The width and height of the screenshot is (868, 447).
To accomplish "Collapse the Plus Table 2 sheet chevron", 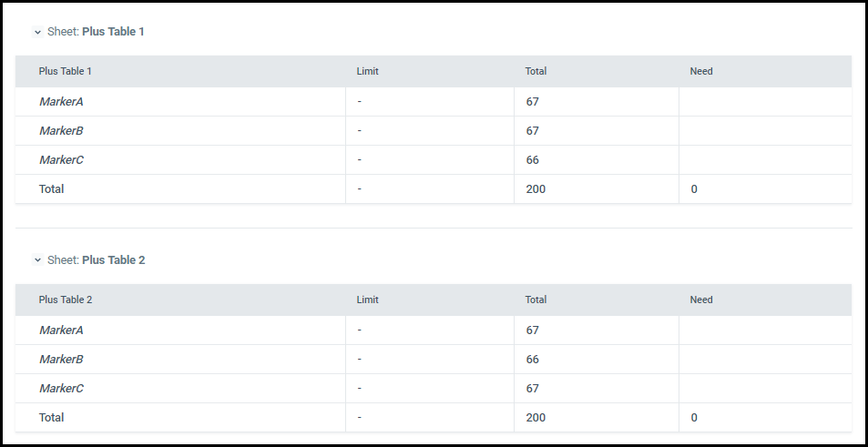I will (37, 259).
